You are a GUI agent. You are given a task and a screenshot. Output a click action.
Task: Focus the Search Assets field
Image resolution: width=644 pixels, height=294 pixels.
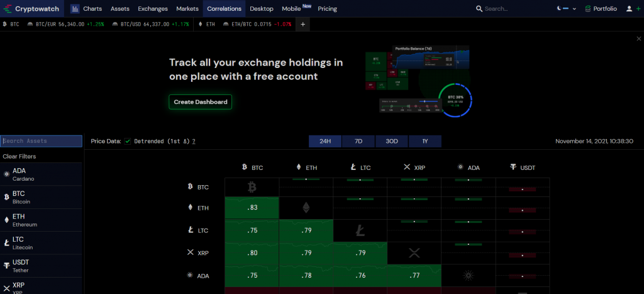[41, 141]
